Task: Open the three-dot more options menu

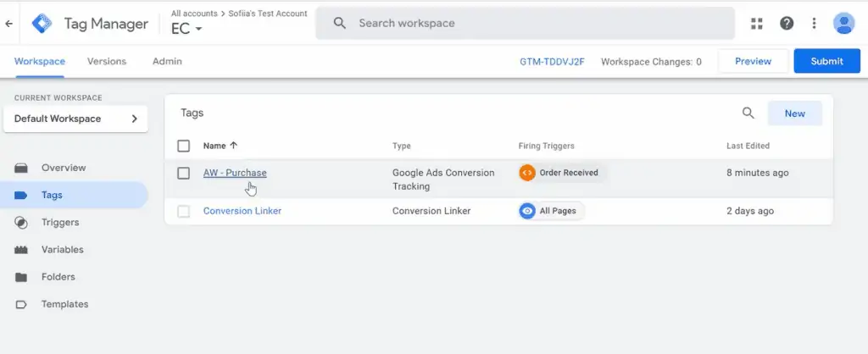Action: [814, 23]
